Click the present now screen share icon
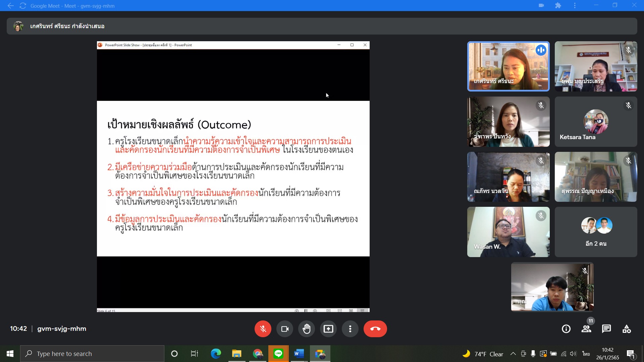This screenshot has width=644, height=362. point(328,329)
